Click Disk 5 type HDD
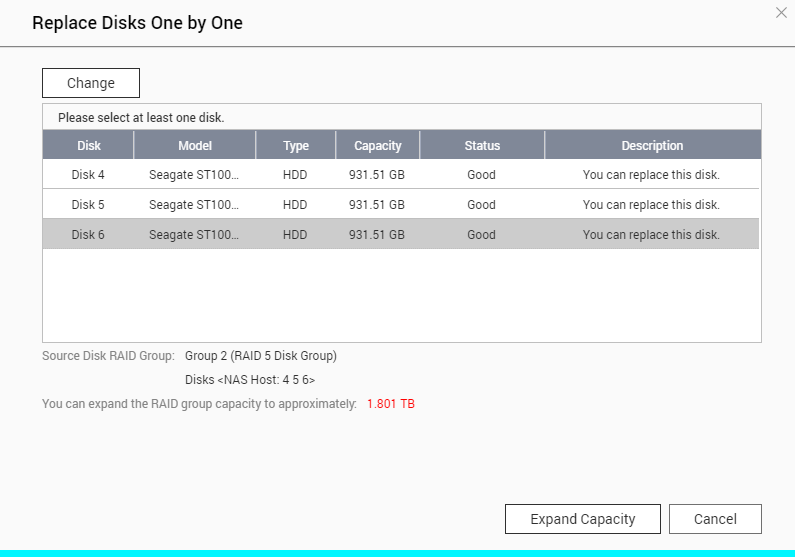Screen dimensions: 795x557 (295, 205)
